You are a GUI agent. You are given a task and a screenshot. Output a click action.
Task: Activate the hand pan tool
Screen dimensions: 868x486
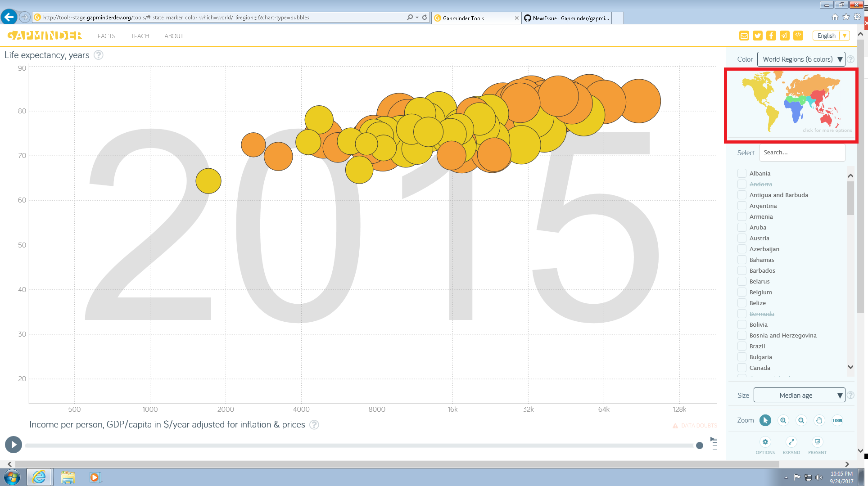[x=819, y=420]
